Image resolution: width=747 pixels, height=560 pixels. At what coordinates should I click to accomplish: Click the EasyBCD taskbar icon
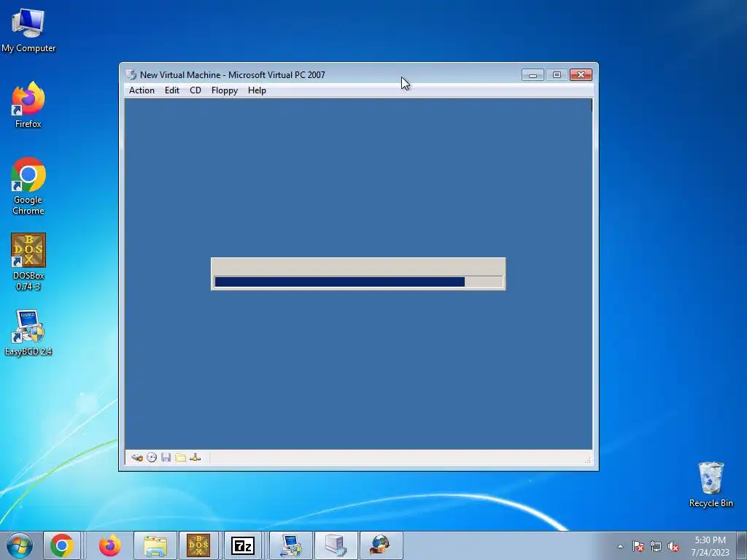(x=291, y=545)
